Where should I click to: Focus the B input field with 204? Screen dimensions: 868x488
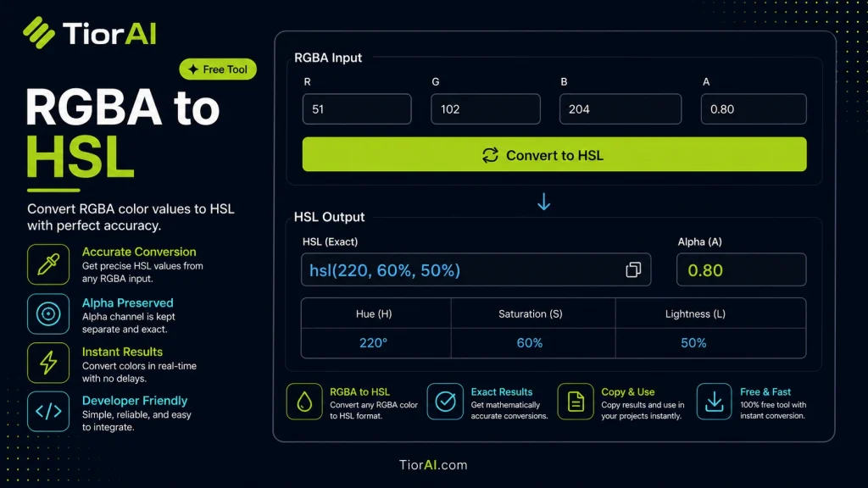coord(620,109)
